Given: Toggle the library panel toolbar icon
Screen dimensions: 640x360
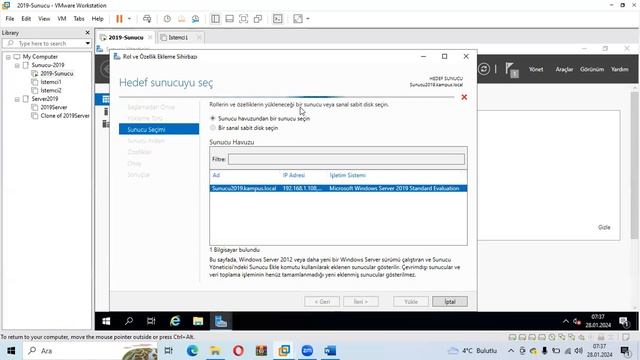Looking at the screenshot, I should point(215,19).
